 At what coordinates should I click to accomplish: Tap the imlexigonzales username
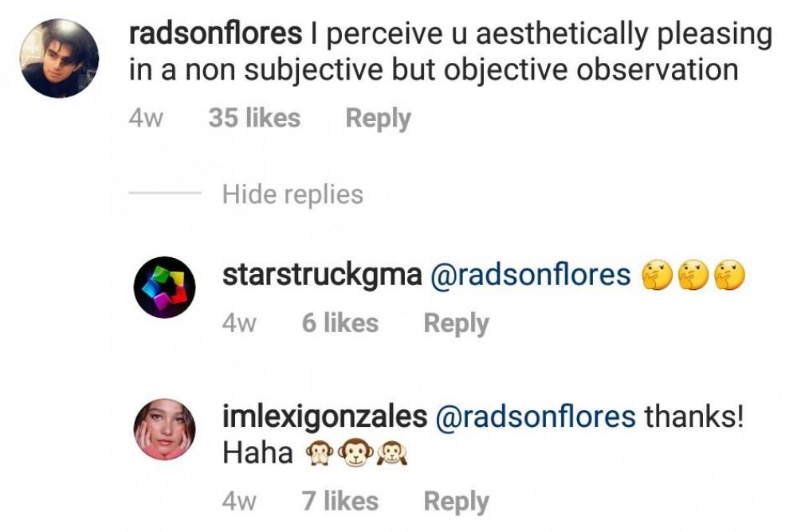click(324, 416)
